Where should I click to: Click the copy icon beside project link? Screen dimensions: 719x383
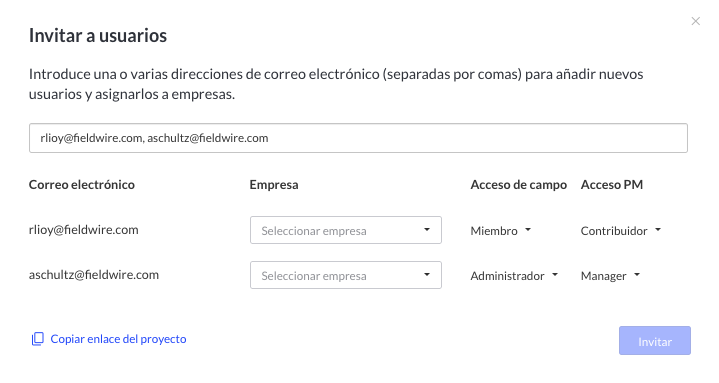pos(38,339)
